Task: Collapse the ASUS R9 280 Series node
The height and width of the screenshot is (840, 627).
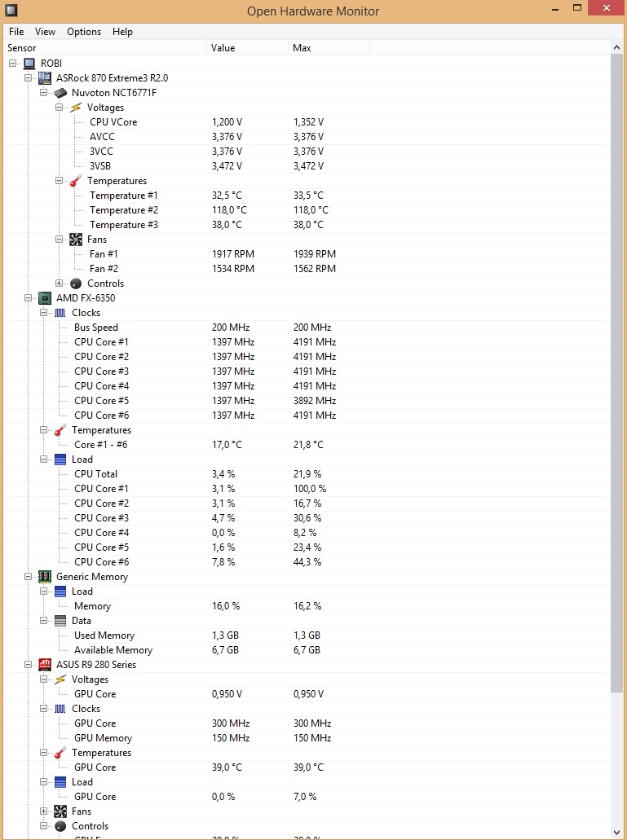Action: [29, 664]
